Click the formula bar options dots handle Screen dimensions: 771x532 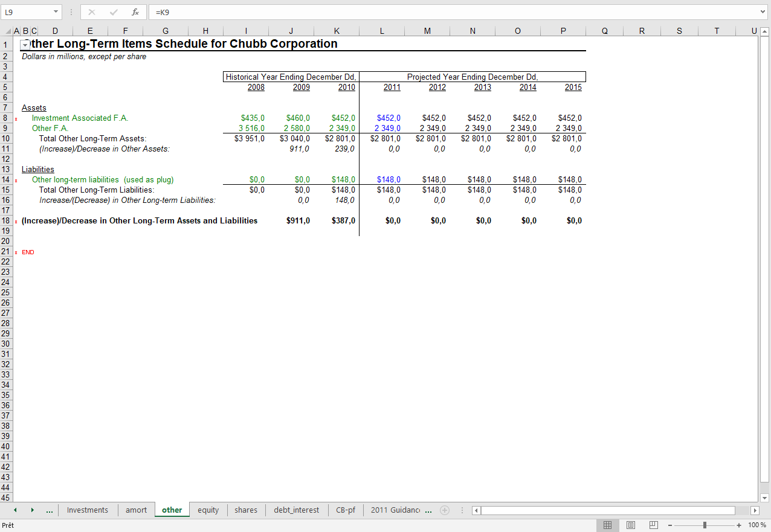click(x=71, y=11)
